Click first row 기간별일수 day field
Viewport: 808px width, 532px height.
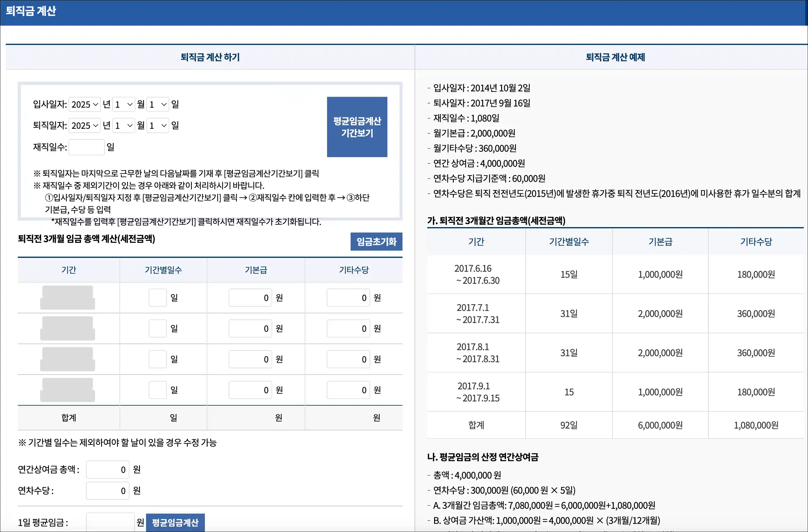pos(157,298)
